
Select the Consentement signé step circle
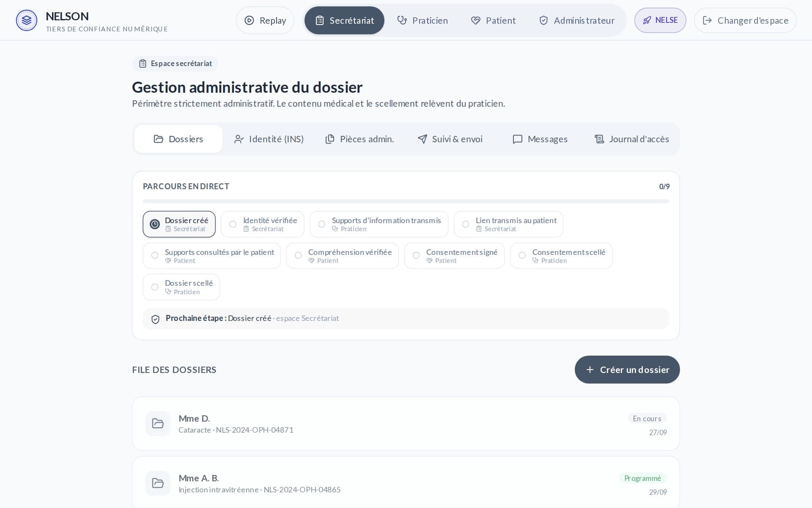(416, 255)
